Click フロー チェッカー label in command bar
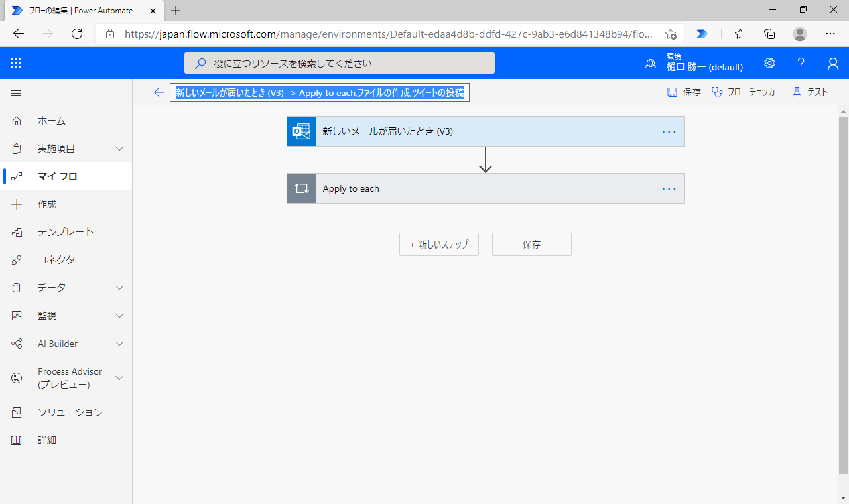Image resolution: width=849 pixels, height=504 pixels. 754,92
